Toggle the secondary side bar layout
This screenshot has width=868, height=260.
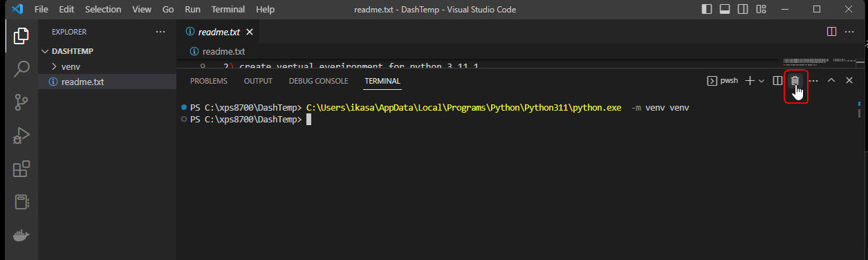(x=742, y=10)
